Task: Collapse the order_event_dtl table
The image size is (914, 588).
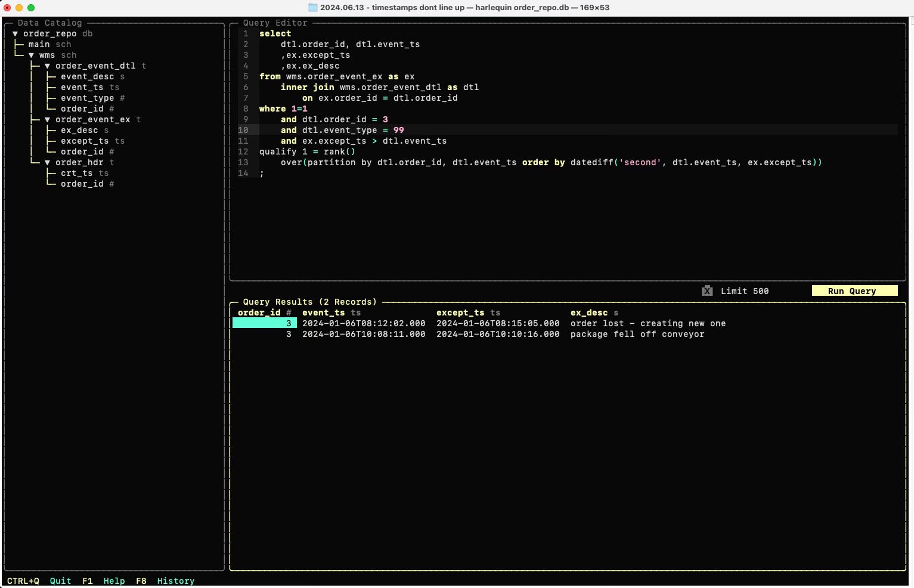Action: tap(48, 66)
